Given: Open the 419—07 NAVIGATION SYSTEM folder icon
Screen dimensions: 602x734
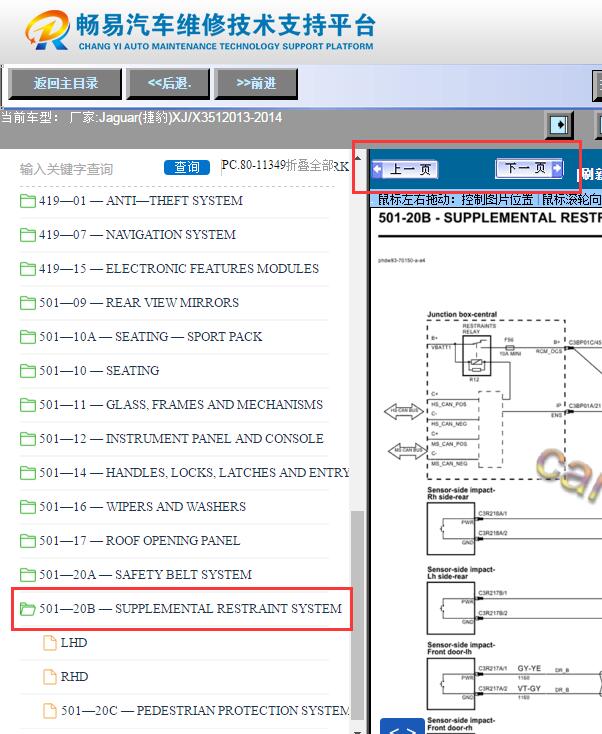Looking at the screenshot, I should (28, 235).
